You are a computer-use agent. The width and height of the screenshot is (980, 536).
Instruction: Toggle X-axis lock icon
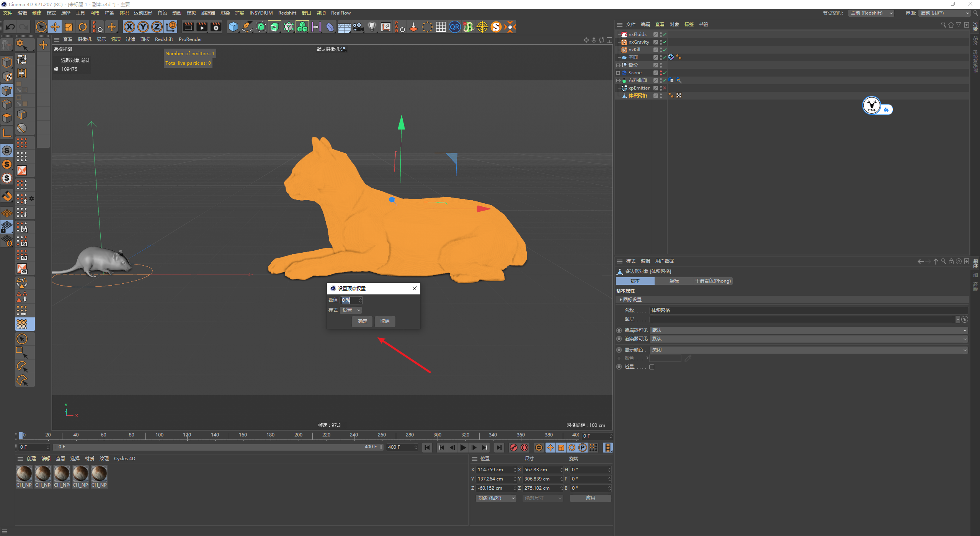[129, 27]
